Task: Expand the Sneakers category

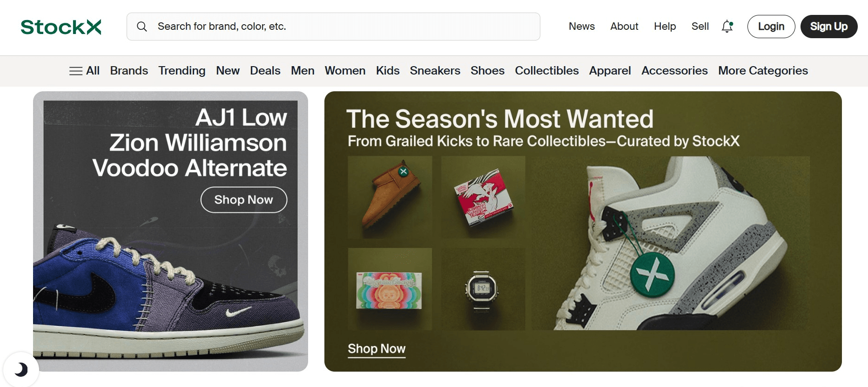Action: [x=435, y=71]
